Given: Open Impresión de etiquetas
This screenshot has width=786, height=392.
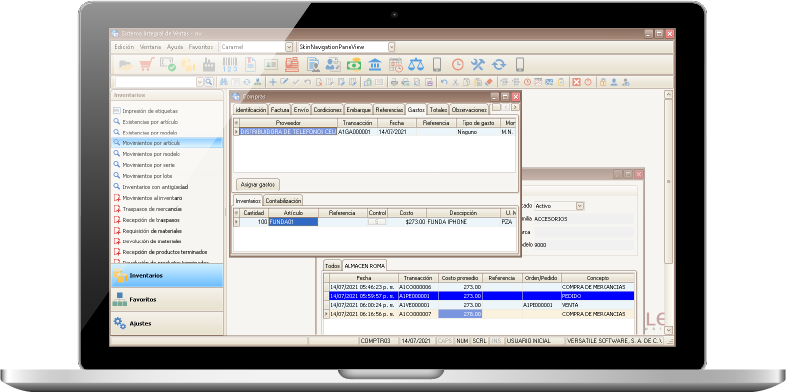Looking at the screenshot, I should click(150, 111).
